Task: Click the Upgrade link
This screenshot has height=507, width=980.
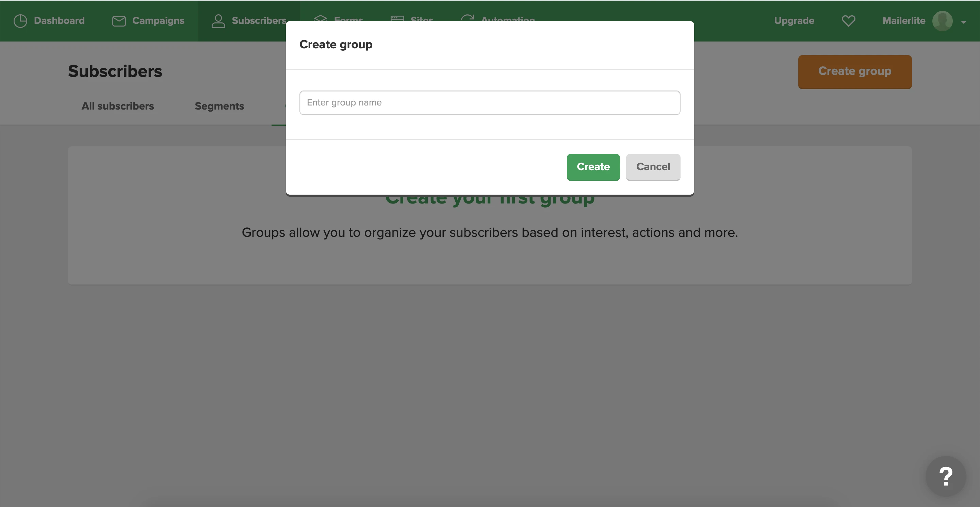Action: pos(794,21)
